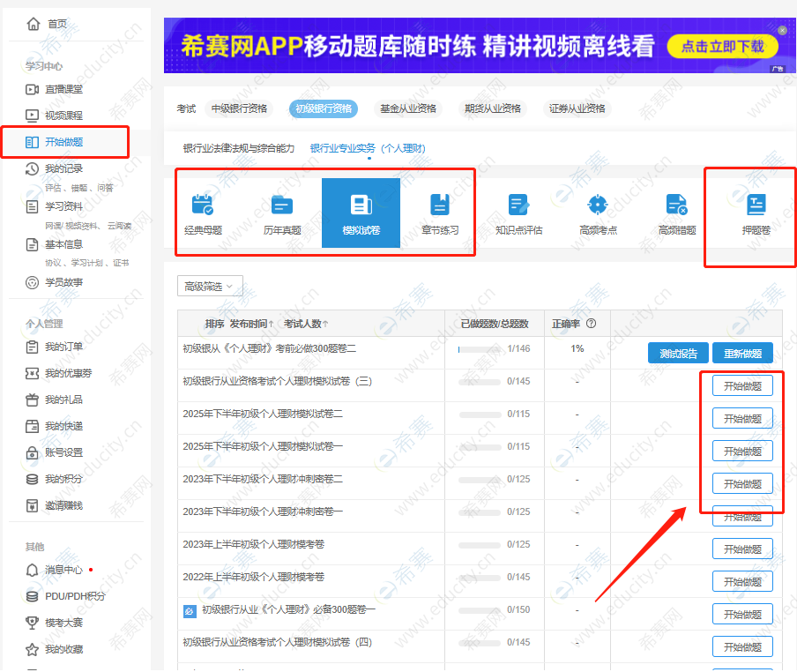Open 我的收藏 star icon
Viewport: 797px width, 672px height.
[x=32, y=650]
